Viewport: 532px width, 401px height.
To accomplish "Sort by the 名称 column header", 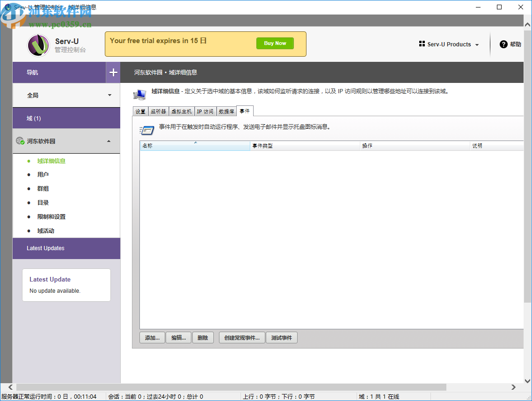I will 195,146.
